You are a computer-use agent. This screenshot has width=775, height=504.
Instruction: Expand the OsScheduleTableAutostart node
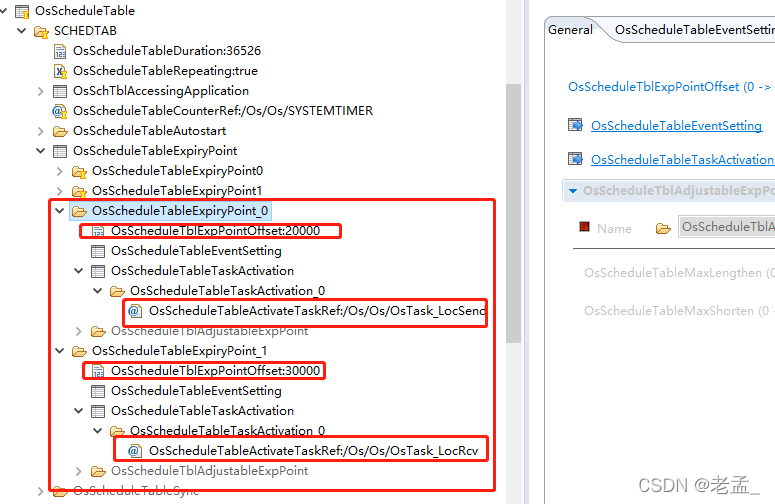tap(41, 131)
